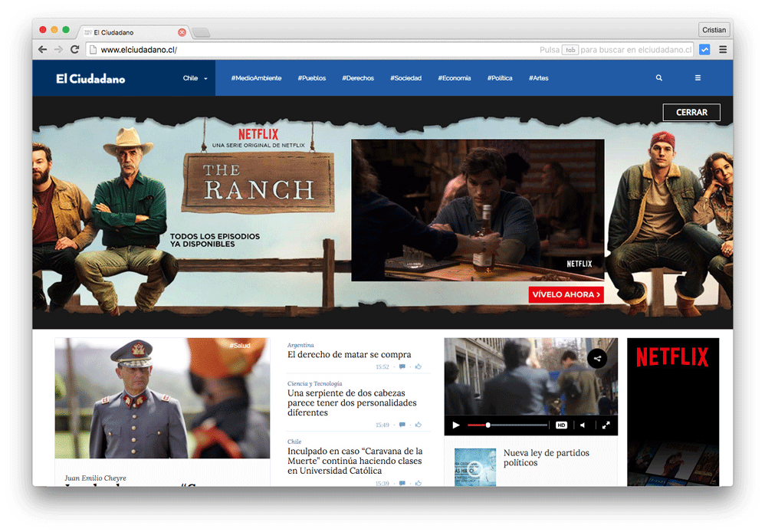Click the video progress slider
This screenshot has height=532, width=765.
click(507, 425)
